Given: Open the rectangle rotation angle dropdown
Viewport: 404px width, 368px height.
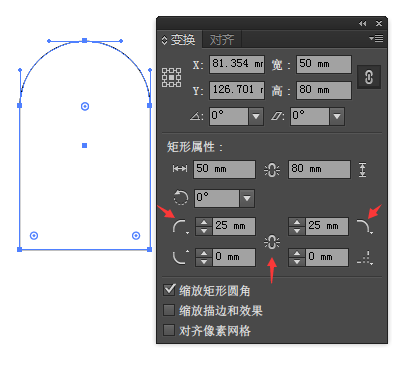Looking at the screenshot, I should [247, 198].
